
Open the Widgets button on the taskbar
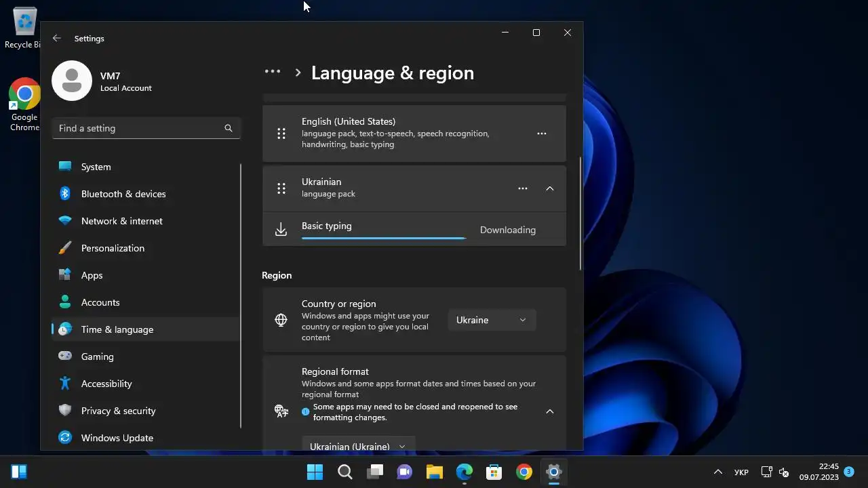(19, 472)
